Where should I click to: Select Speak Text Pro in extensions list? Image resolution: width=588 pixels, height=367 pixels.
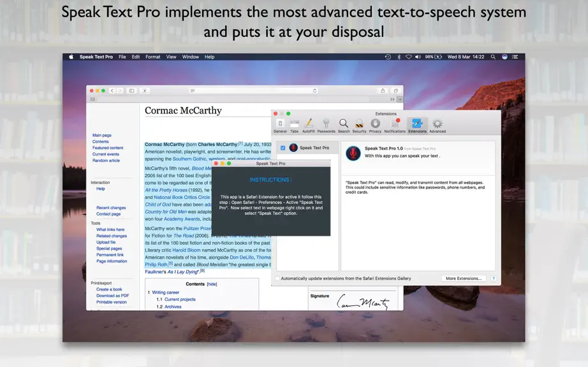pos(307,148)
